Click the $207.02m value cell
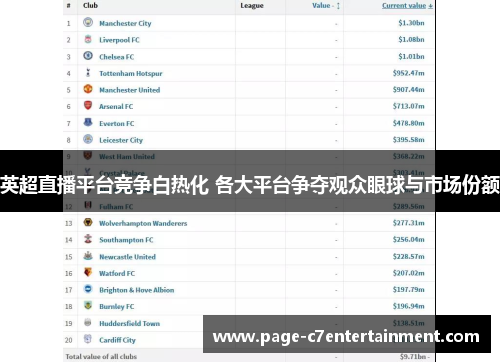The image size is (500, 362). pos(409,273)
